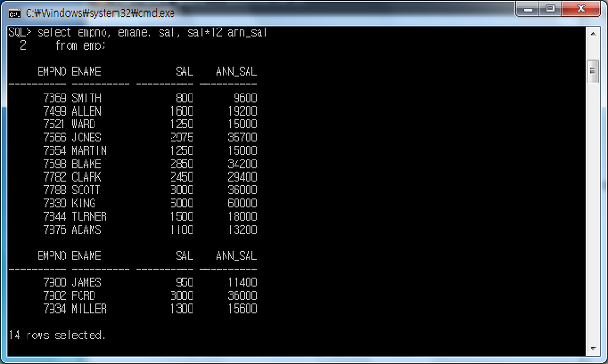The width and height of the screenshot is (608, 364).
Task: Click JONES's salary 2975
Action: pos(182,138)
